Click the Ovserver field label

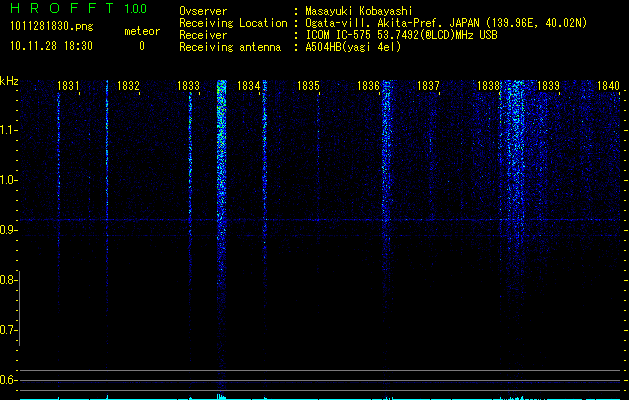tap(203, 11)
